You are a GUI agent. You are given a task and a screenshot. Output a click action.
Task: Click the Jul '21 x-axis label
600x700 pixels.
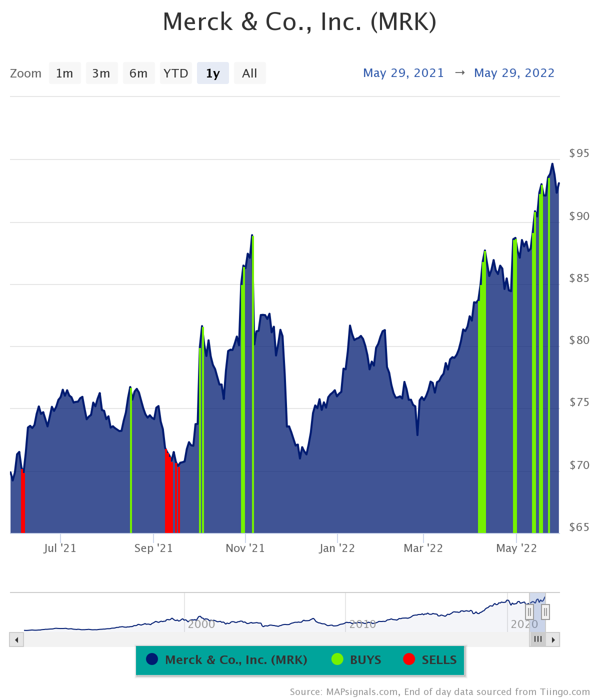tap(60, 548)
